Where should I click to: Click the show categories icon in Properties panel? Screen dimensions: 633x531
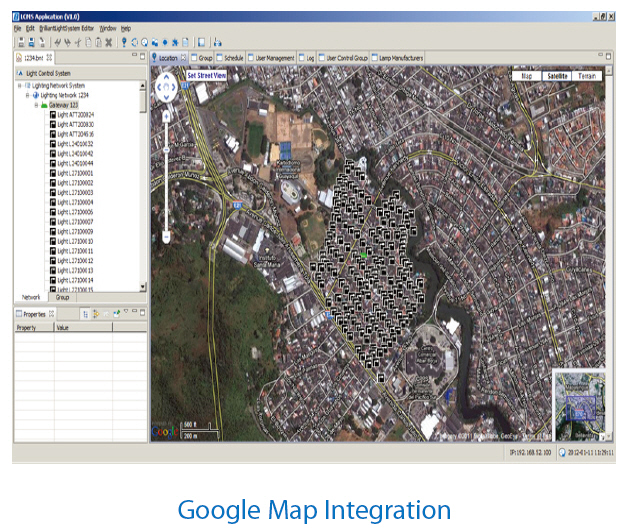(87, 314)
